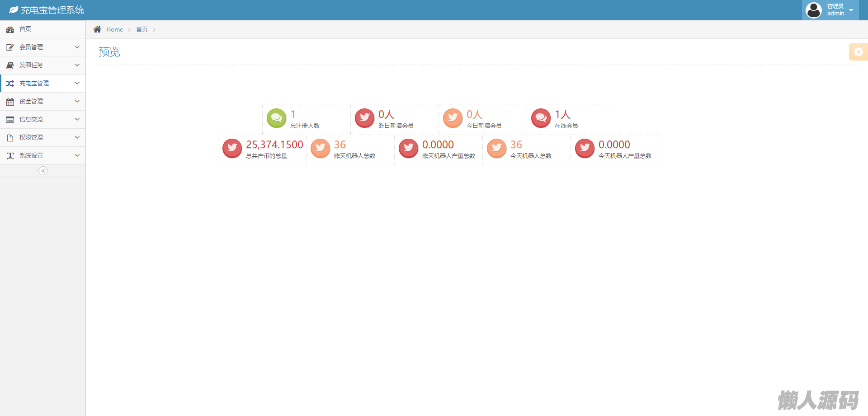Click the book icon beside 发圈任务

[x=10, y=65]
